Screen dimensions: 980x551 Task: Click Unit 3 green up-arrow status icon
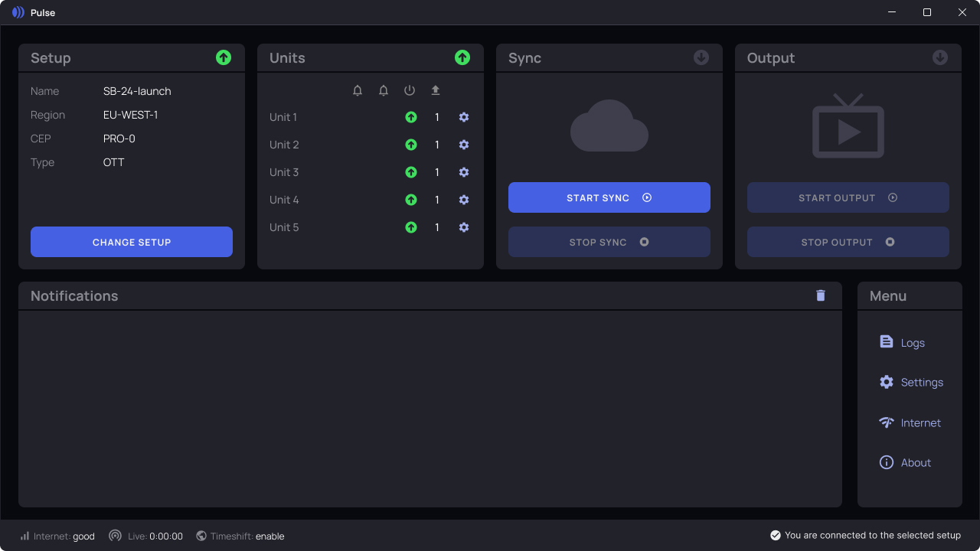[x=411, y=172]
